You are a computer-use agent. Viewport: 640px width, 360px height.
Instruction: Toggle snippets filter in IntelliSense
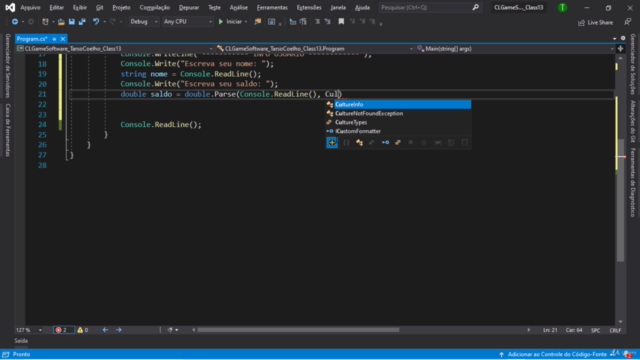(464, 142)
